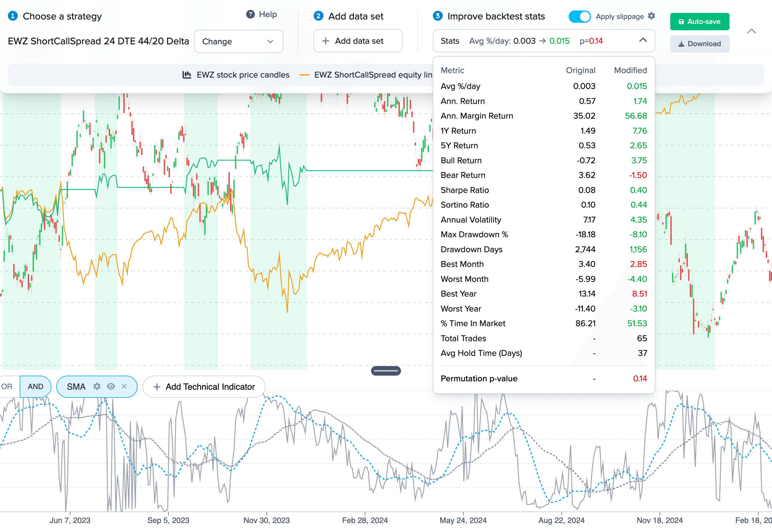Click the Modified column header

pos(630,70)
